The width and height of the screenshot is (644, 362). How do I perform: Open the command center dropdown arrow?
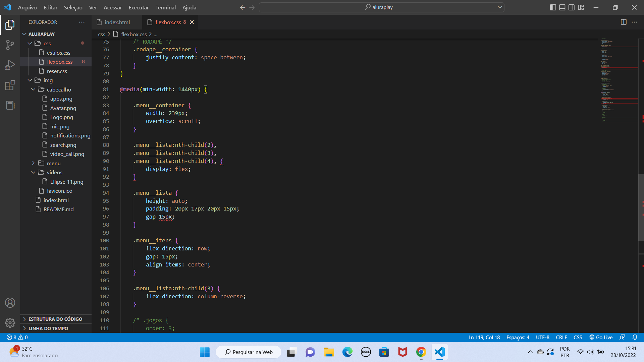pos(500,7)
